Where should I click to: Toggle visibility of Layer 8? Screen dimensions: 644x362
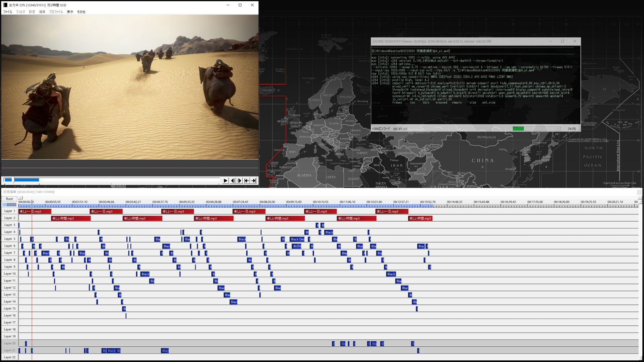(9, 260)
